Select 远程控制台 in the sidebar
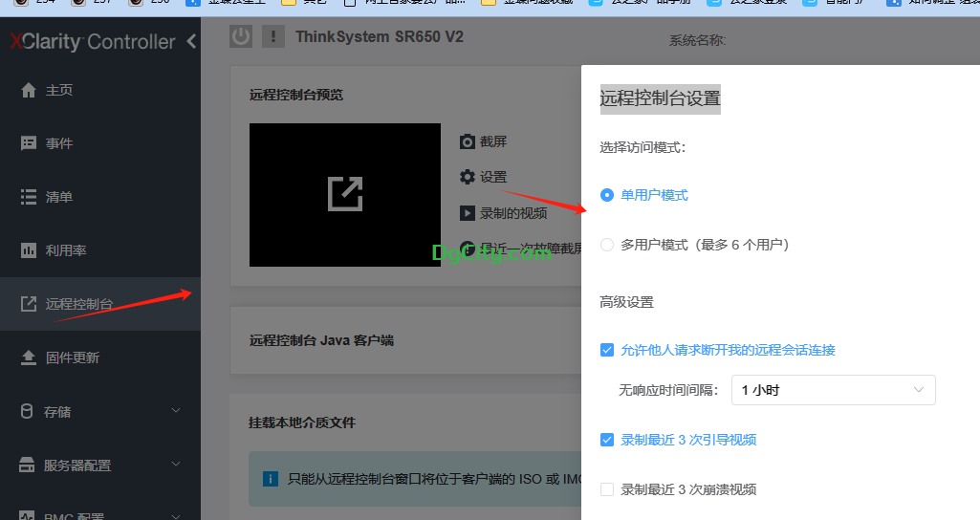The image size is (980, 520). pos(100,304)
